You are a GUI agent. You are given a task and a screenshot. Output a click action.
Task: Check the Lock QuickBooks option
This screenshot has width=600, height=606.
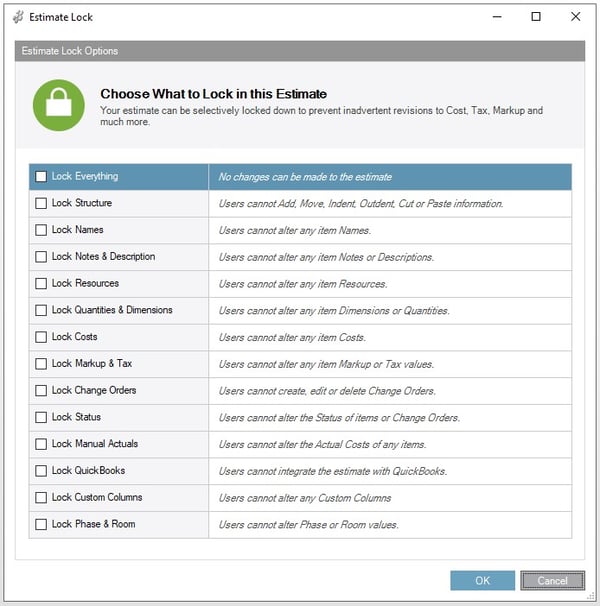(x=41, y=470)
